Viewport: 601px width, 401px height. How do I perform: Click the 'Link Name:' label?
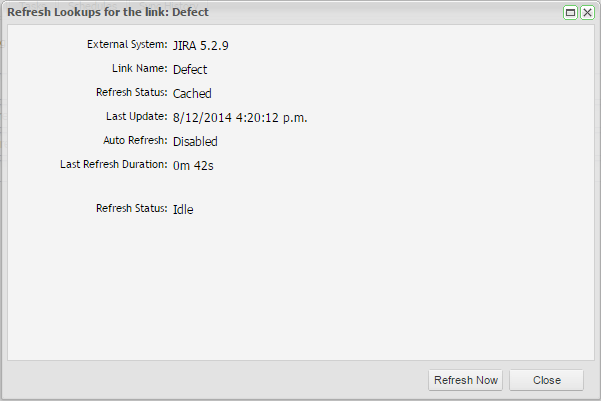point(140,69)
